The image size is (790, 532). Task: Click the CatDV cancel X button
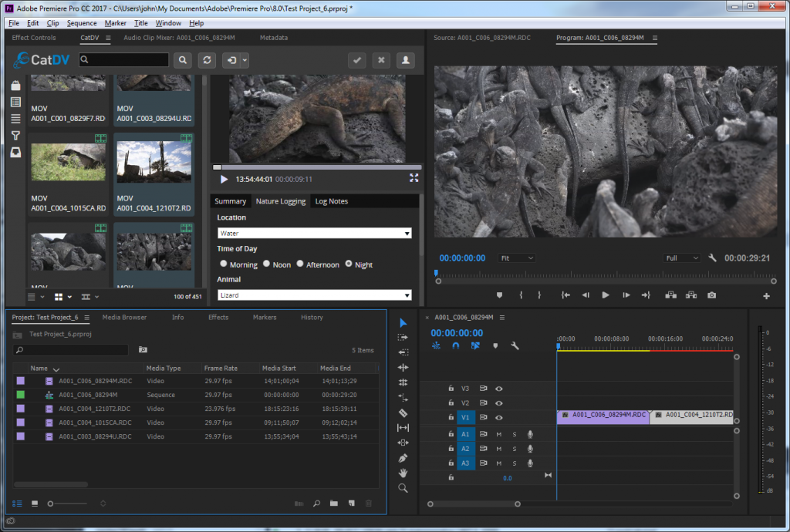[381, 60]
